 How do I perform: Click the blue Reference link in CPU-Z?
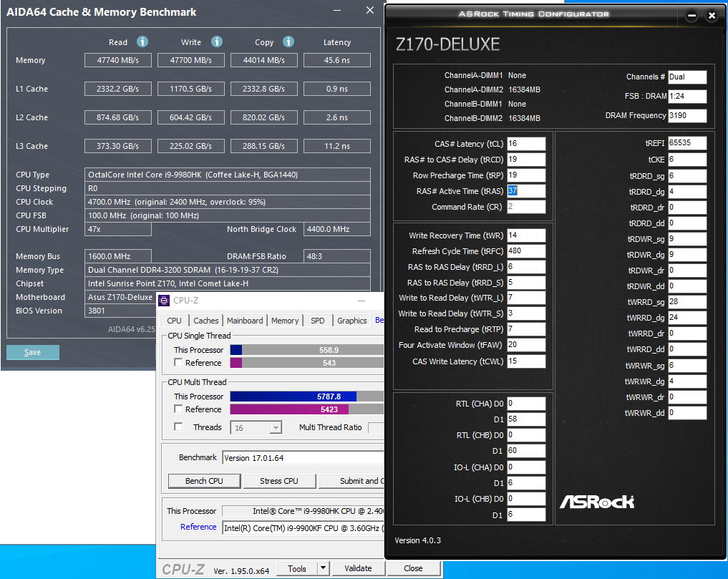198,527
